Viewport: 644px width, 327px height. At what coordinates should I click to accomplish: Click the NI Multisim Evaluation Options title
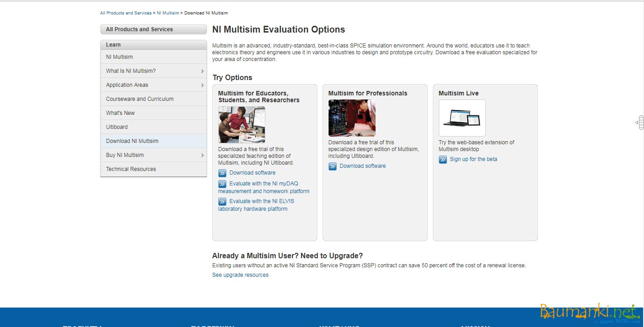coord(279,30)
